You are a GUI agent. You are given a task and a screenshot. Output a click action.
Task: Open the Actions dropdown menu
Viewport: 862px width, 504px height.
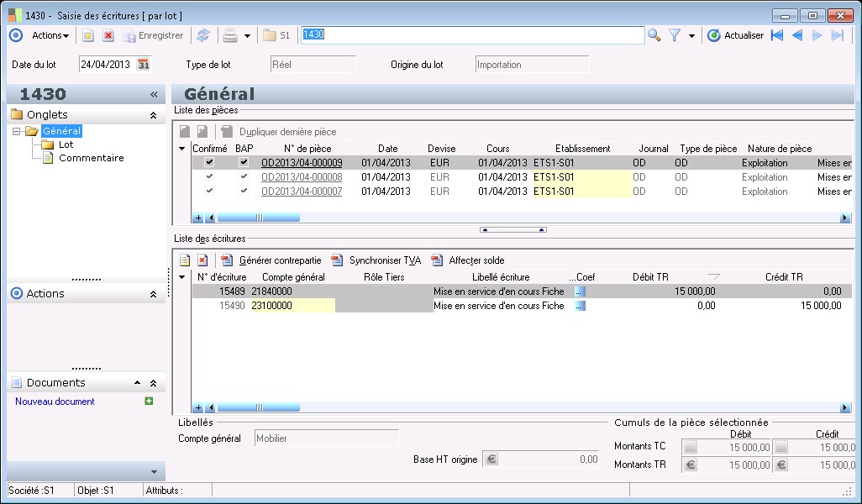click(x=50, y=35)
